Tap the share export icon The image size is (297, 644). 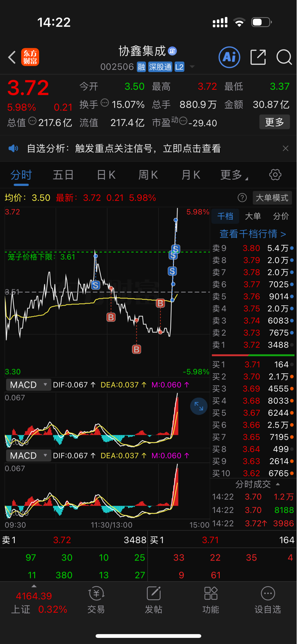tap(258, 57)
